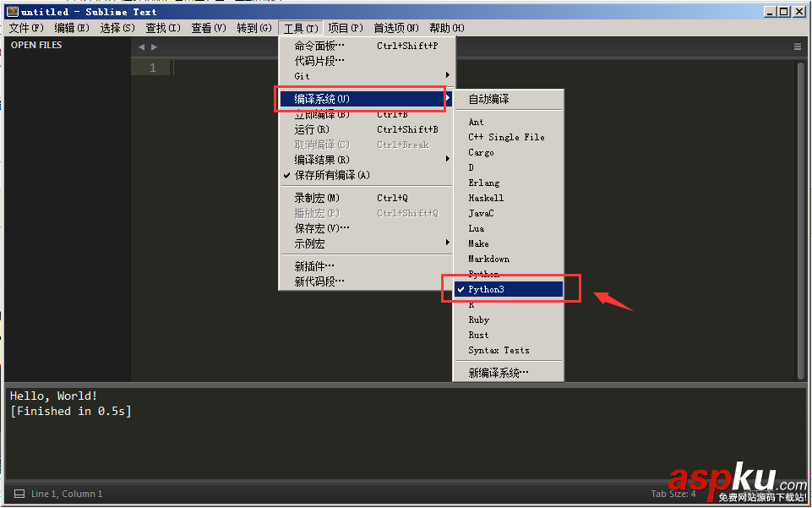The width and height of the screenshot is (812, 508).
Task: Choose 命令面板 from the tools menu
Action: point(366,46)
